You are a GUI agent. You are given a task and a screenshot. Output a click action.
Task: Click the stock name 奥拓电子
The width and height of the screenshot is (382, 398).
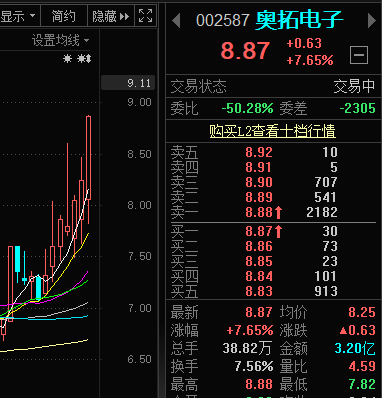tap(299, 20)
